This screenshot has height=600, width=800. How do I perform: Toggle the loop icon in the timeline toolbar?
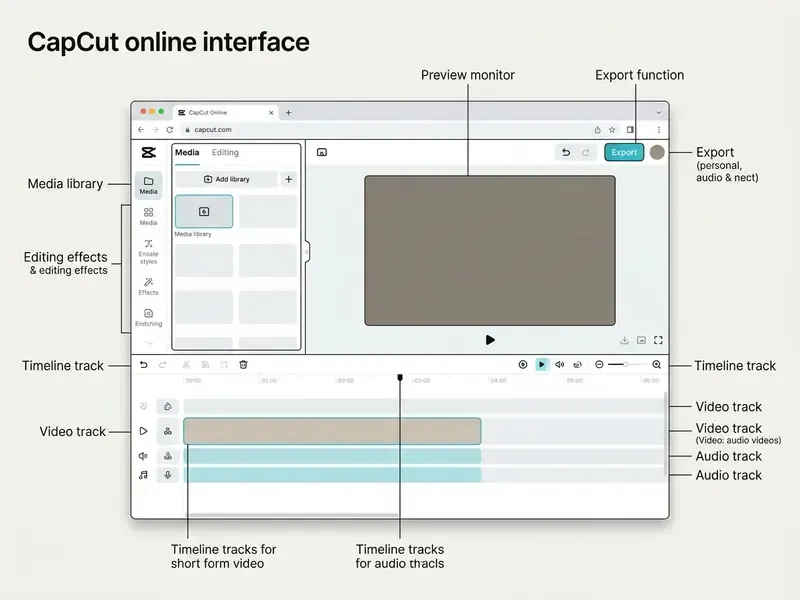tap(578, 364)
